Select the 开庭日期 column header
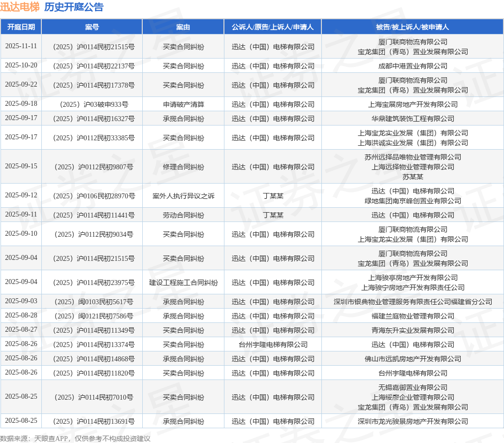Image resolution: width=504 pixels, height=443 pixels. pos(22,27)
